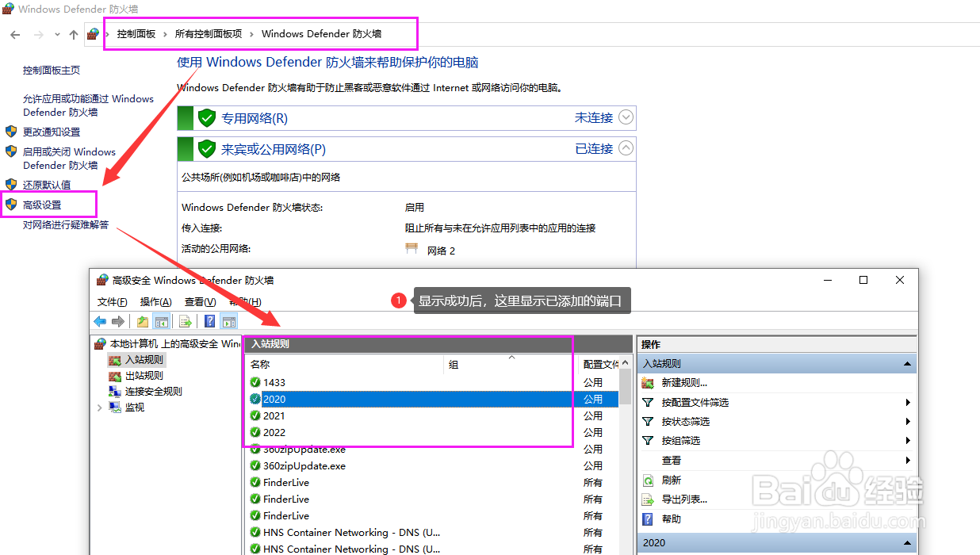This screenshot has height=555, width=980.
Task: Click the green check icon of rule 2021
Action: click(x=255, y=415)
